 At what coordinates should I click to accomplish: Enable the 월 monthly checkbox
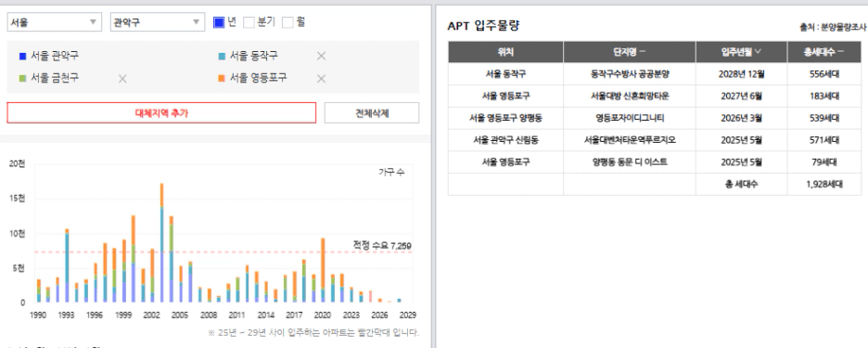click(x=287, y=22)
